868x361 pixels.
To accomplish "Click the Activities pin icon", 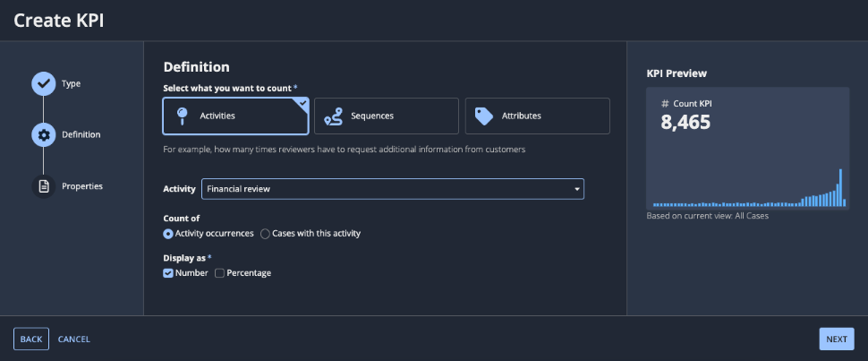I will pyautogui.click(x=183, y=116).
